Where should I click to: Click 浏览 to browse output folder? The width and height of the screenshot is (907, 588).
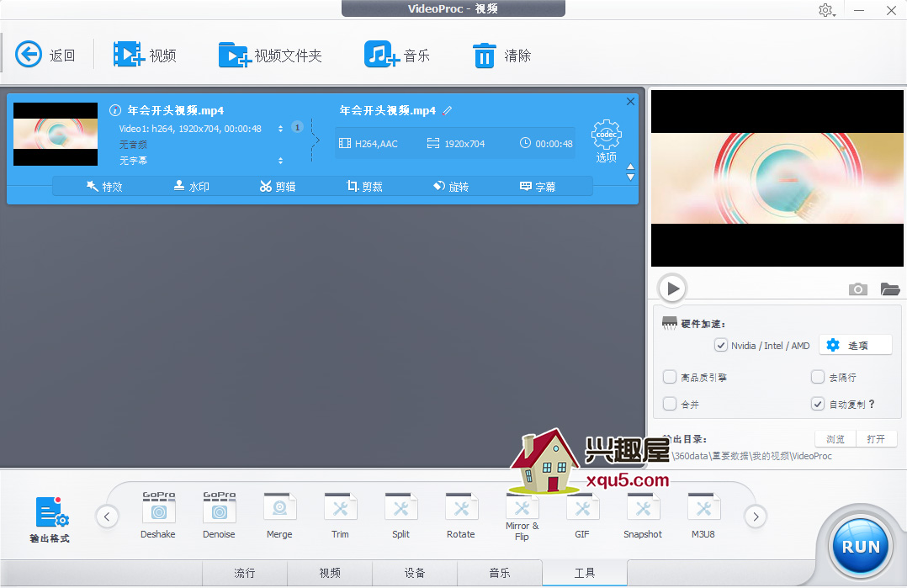tap(835, 439)
